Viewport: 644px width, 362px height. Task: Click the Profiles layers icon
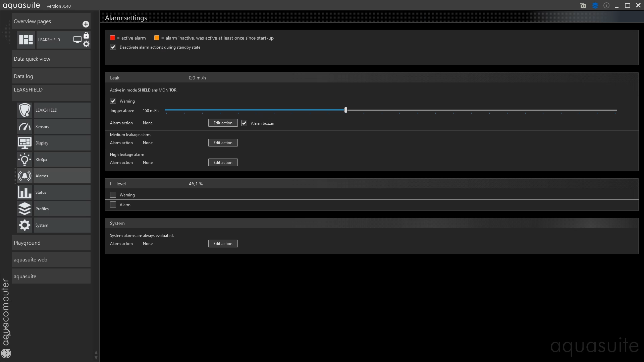click(25, 208)
